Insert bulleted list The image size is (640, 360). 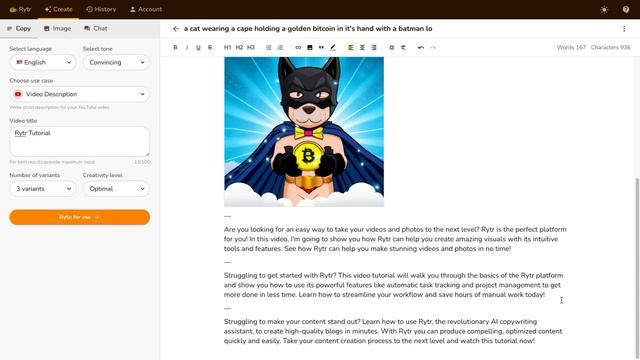[269, 47]
